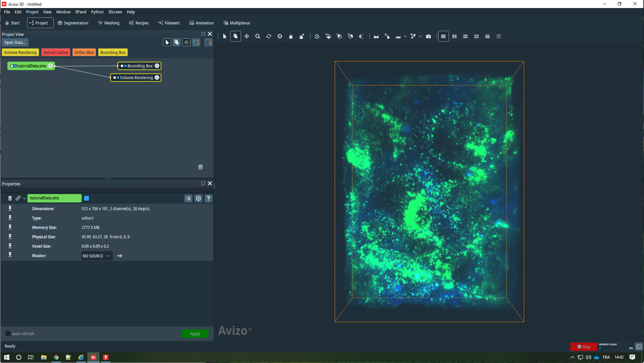Screen dimensions: 644x363
Task: Open the XPand menu
Action: coord(80,12)
